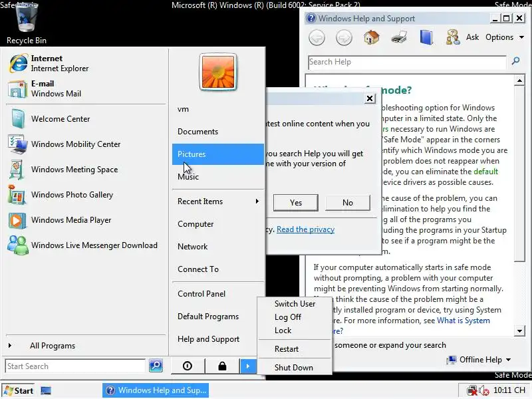Open Connect To from Start menu
Screen dimensions: 532x399
(218, 269)
